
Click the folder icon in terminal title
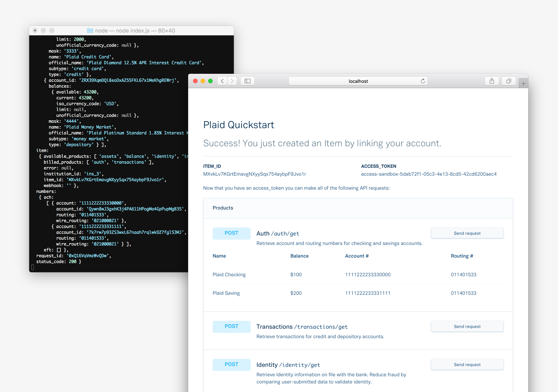click(90, 31)
